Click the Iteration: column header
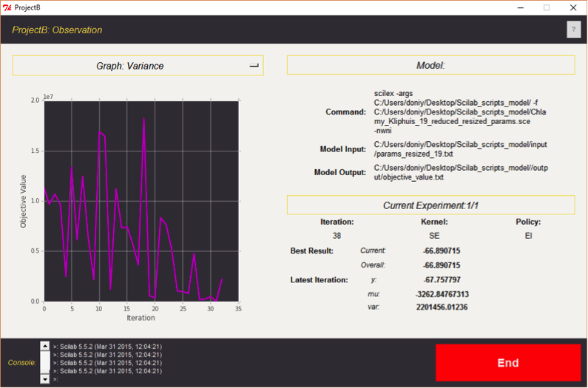 337,222
